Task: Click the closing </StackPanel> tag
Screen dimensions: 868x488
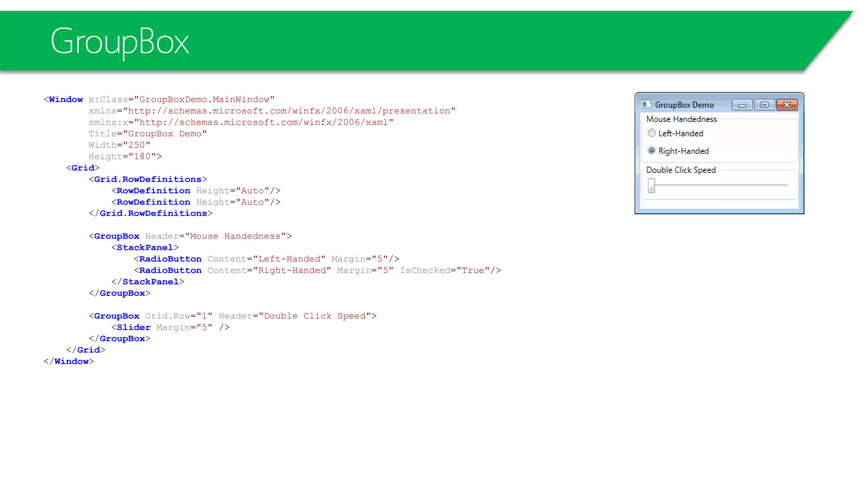Action: (x=147, y=282)
